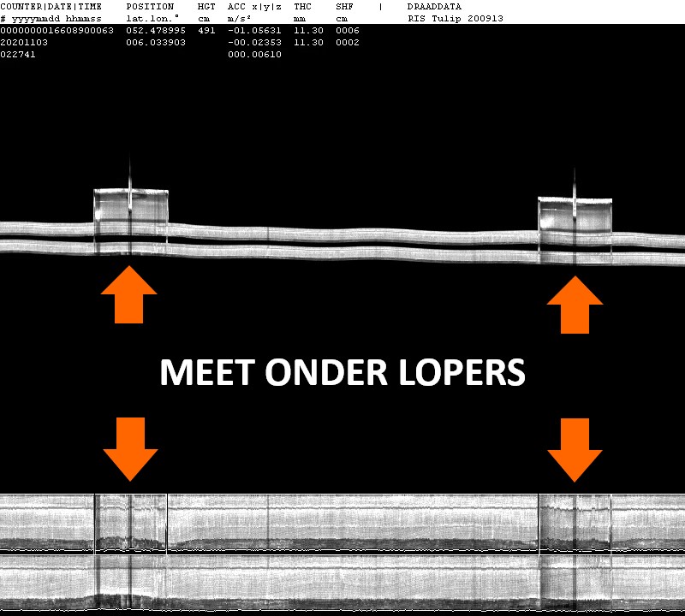Viewport: 685px width, 616px height.
Task: Select the height value 491
Action: (206, 30)
